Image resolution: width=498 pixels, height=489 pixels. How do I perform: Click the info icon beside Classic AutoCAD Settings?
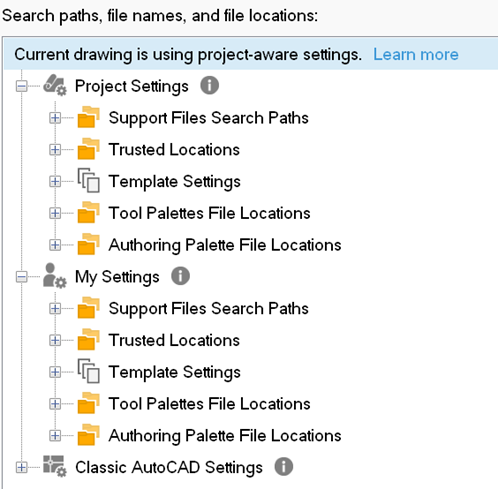pos(284,467)
